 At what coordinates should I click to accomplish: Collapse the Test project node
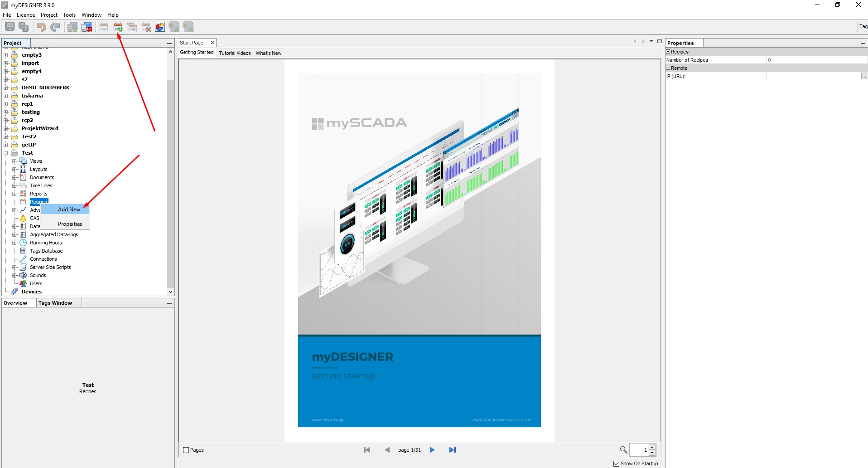[x=6, y=153]
